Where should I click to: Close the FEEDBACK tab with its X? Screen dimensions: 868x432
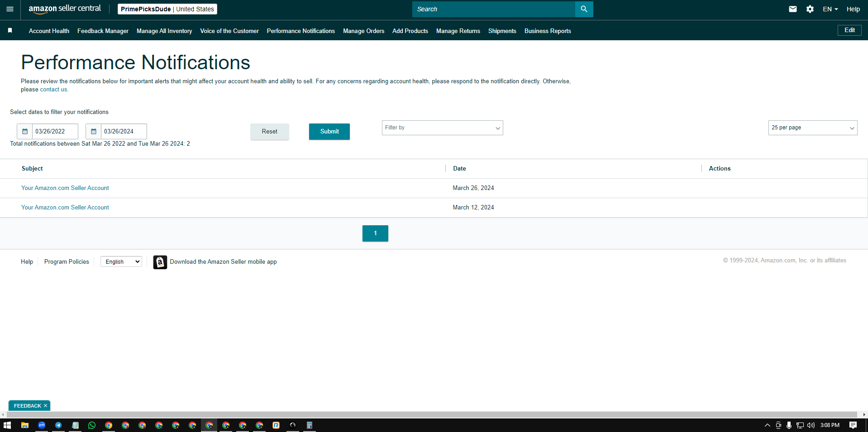click(45, 406)
